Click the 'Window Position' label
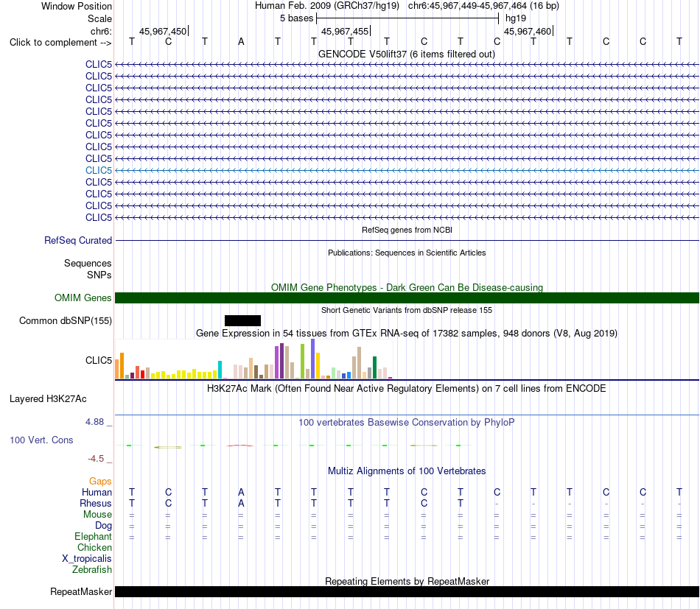This screenshot has height=609, width=700. (77, 6)
